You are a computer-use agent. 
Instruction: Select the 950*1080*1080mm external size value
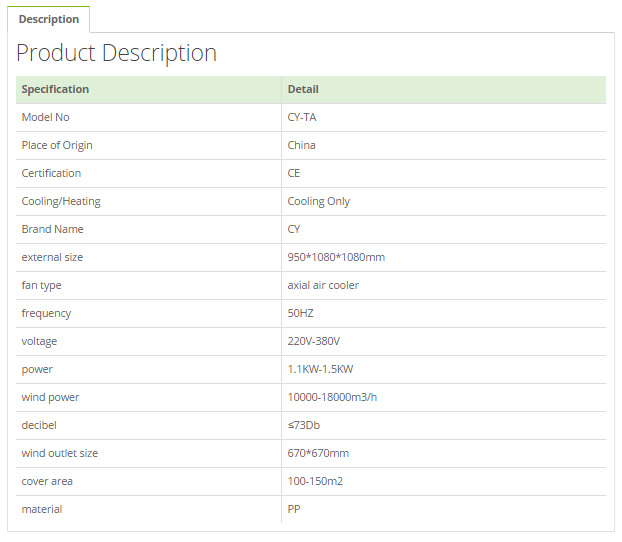[x=336, y=257]
